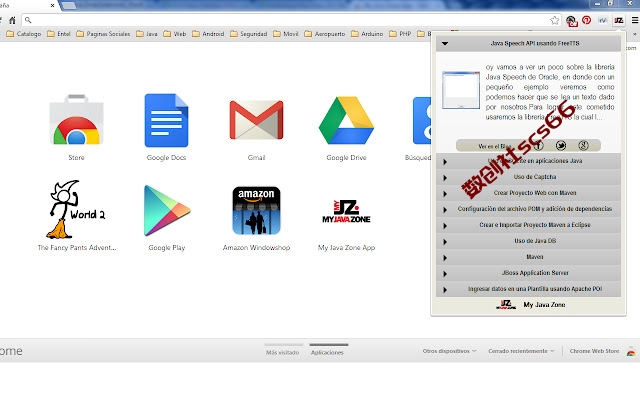Screen dimensions: 640x400
Task: Expand Configuración del archivo POM y adición de dependencias
Action: point(528,209)
